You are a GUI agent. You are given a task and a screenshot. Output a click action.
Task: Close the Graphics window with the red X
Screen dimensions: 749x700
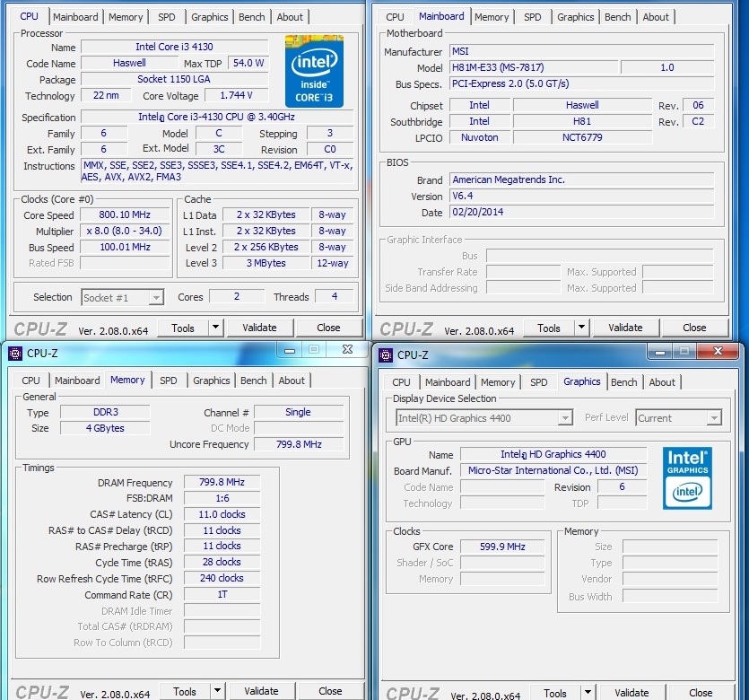pos(717,350)
